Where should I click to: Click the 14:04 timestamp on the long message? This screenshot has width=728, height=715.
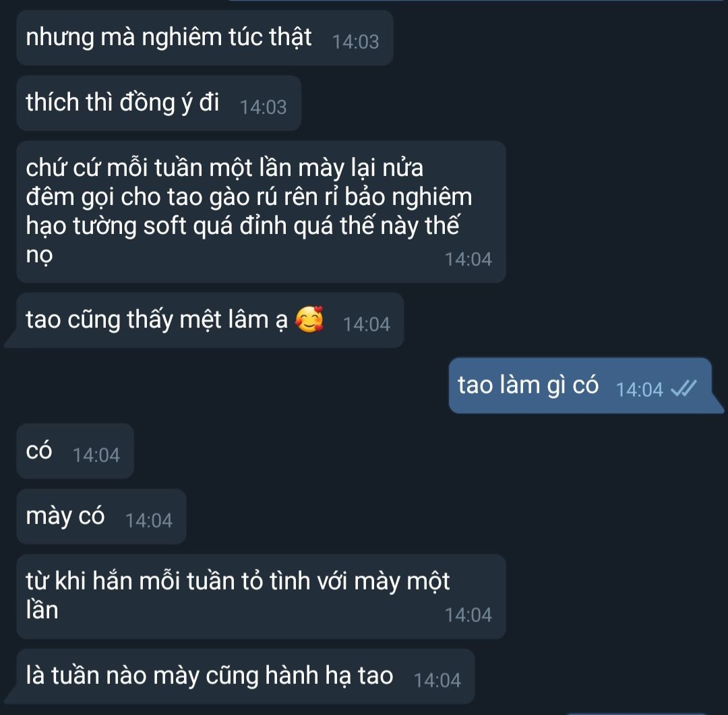[468, 259]
